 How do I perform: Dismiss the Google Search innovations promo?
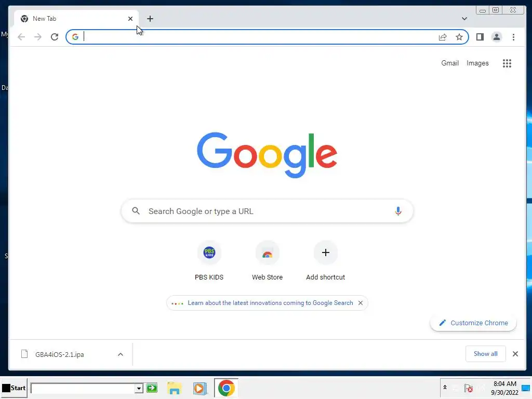point(361,303)
